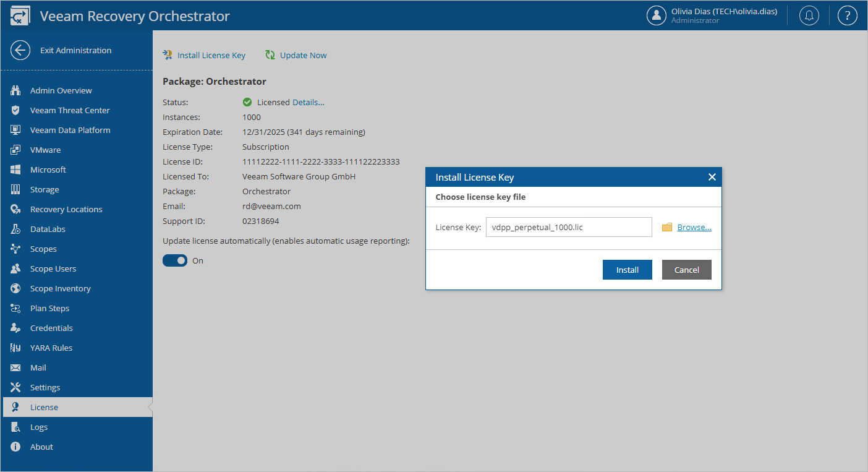Click the Browse... link
The image size is (868, 472).
(x=694, y=227)
